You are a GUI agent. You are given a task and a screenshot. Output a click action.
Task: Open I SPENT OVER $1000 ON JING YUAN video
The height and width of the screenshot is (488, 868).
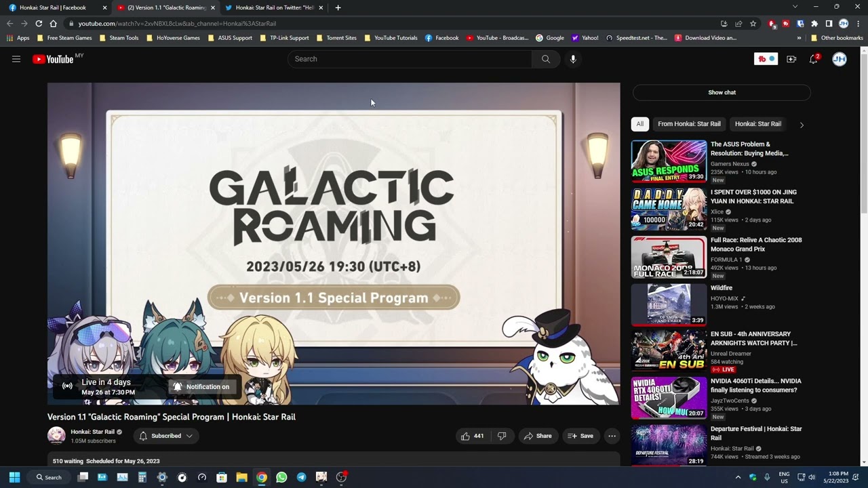click(753, 197)
